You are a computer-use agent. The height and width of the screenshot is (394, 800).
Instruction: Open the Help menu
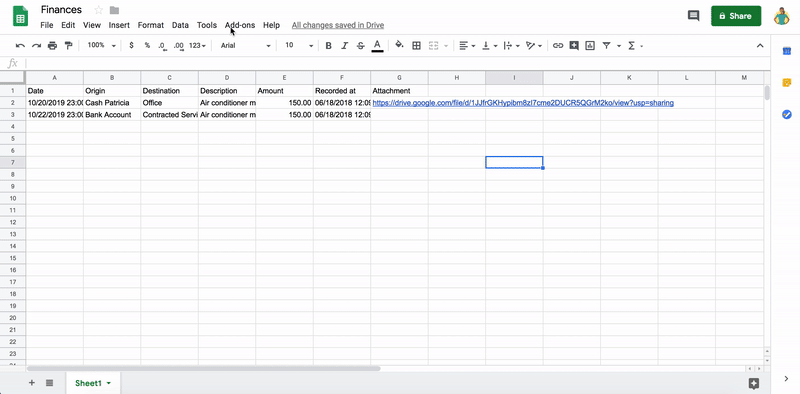point(271,25)
